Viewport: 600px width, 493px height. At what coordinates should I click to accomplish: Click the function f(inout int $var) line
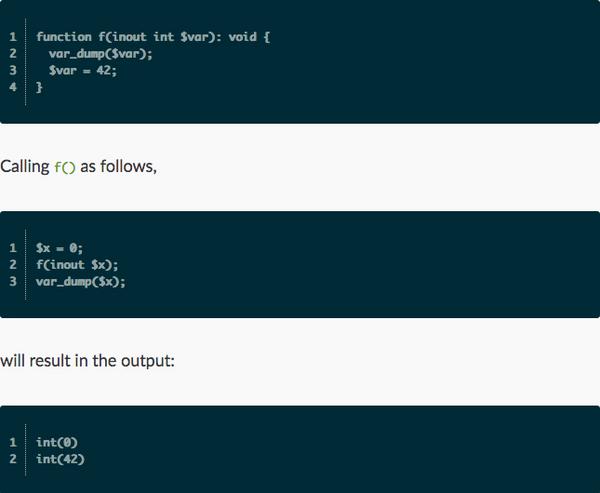pos(153,37)
